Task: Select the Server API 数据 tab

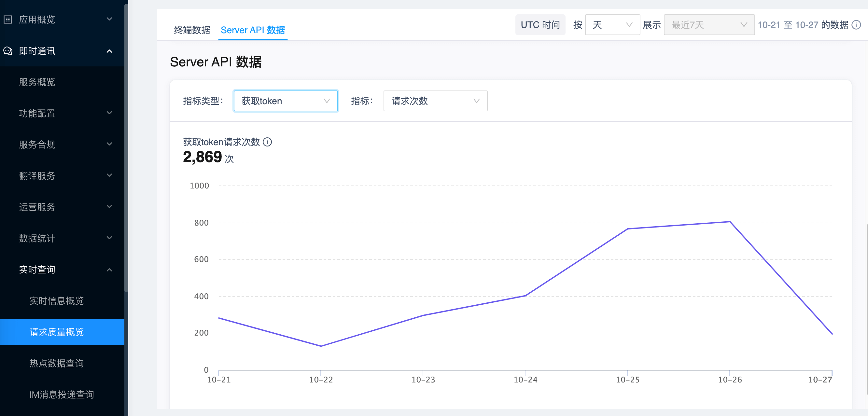Action: click(x=253, y=30)
